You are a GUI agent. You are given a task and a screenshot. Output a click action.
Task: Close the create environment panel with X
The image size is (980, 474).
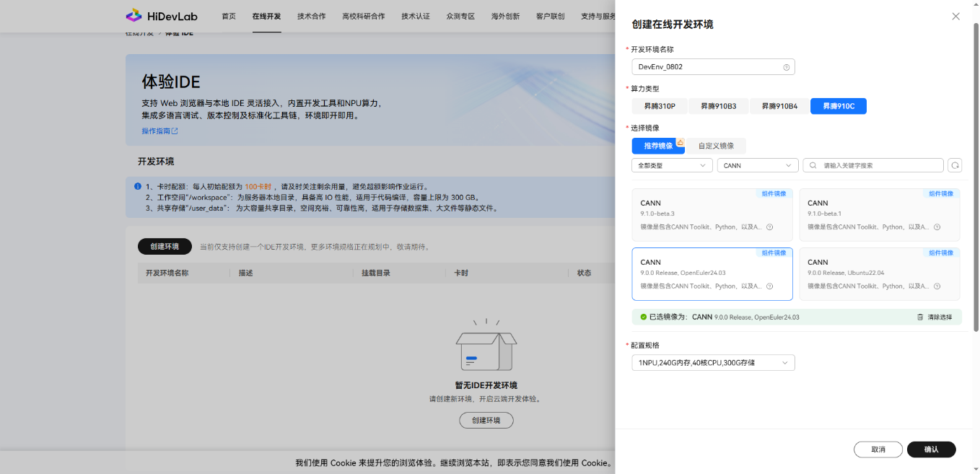pyautogui.click(x=955, y=16)
